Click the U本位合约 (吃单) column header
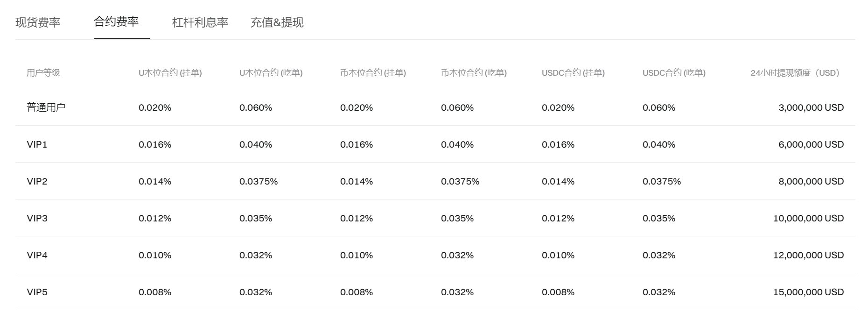The image size is (868, 320). click(271, 73)
